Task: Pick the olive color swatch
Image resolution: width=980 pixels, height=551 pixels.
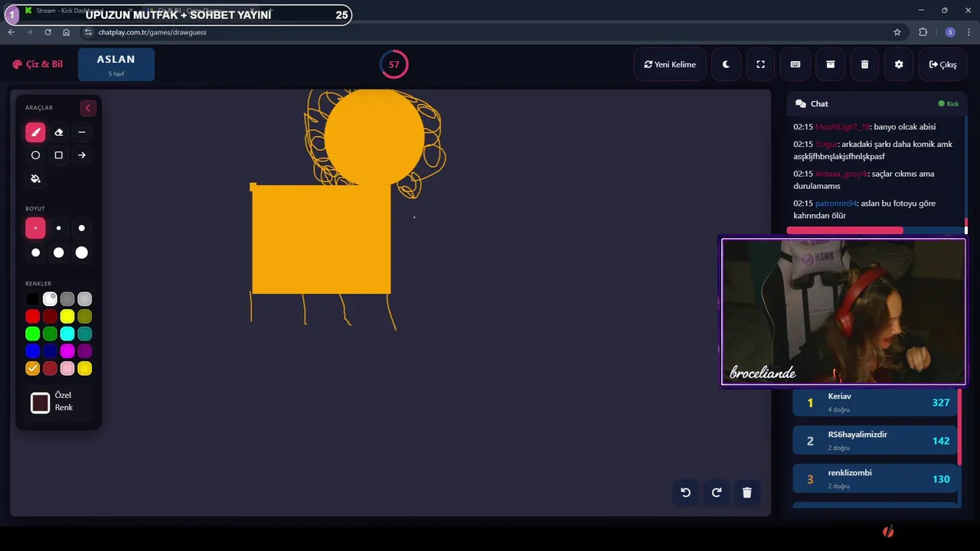Action: point(85,316)
